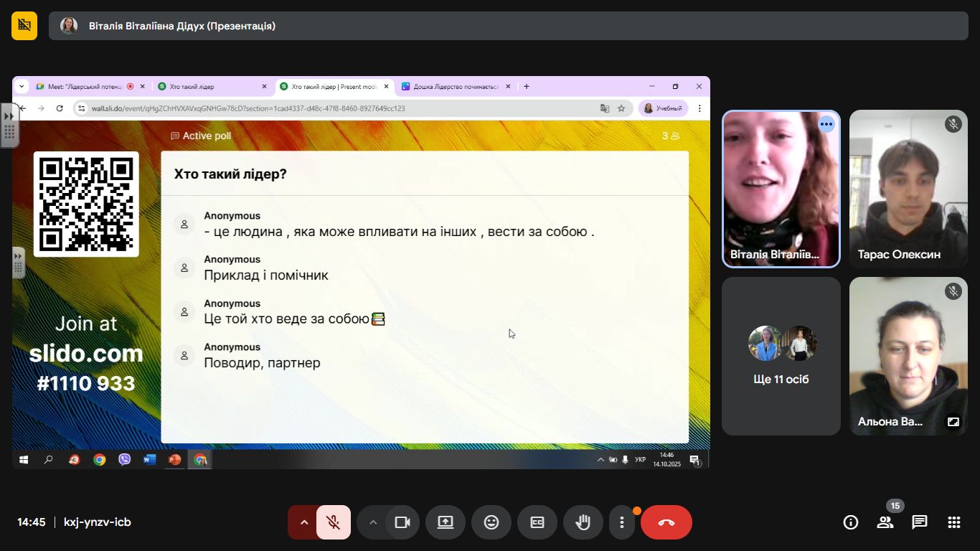Leave the call with red hang-up button
The height and width of the screenshot is (551, 980).
[x=666, y=522]
